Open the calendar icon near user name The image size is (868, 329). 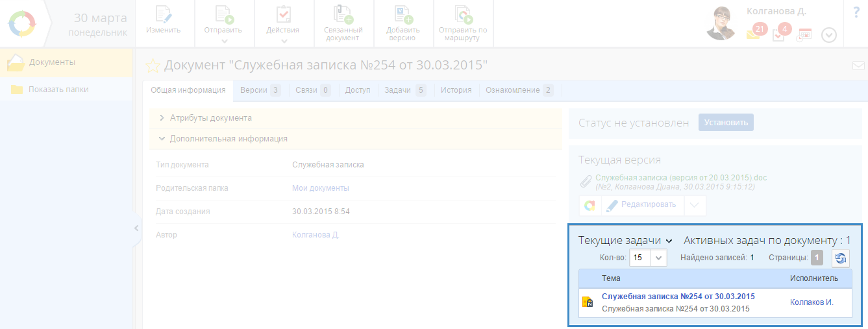(x=804, y=35)
